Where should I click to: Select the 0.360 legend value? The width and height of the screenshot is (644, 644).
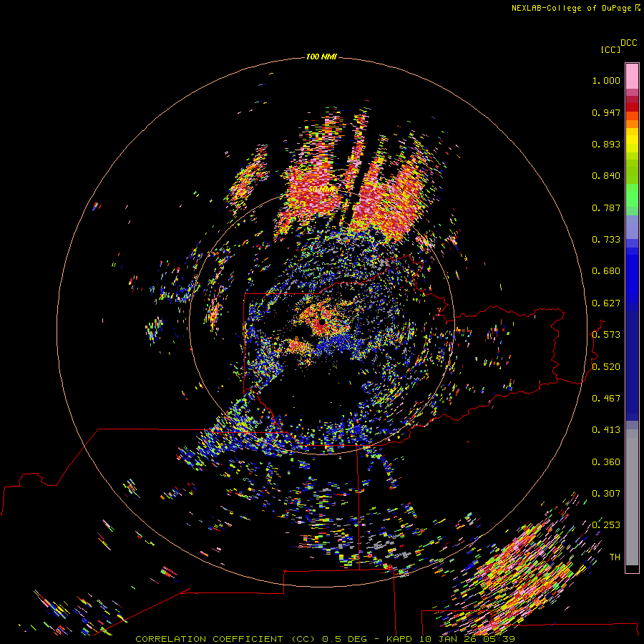click(x=606, y=462)
